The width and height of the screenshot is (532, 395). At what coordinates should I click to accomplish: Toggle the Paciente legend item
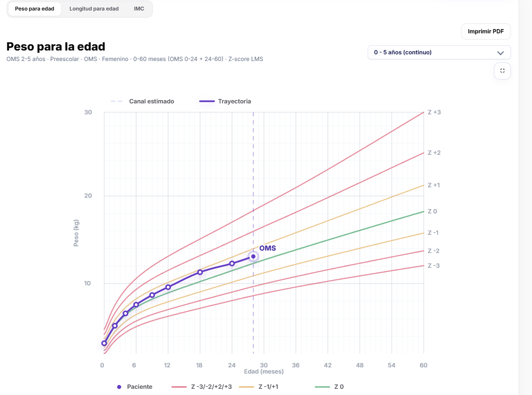click(135, 387)
